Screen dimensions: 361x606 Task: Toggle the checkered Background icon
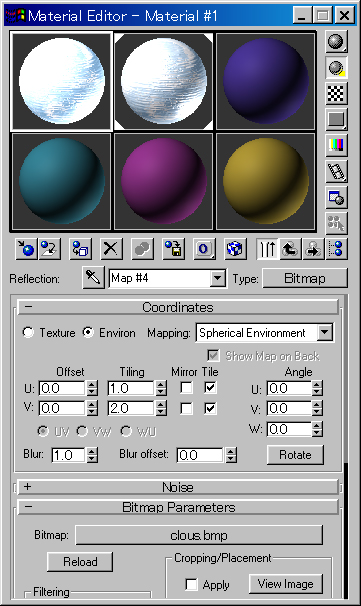336,94
